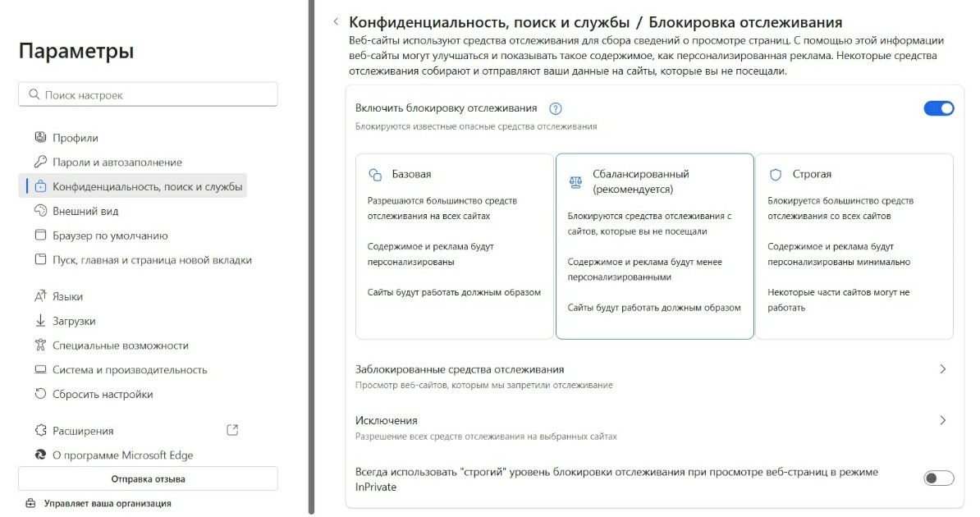
Task: Expand the Исключения chevron
Action: point(943,421)
